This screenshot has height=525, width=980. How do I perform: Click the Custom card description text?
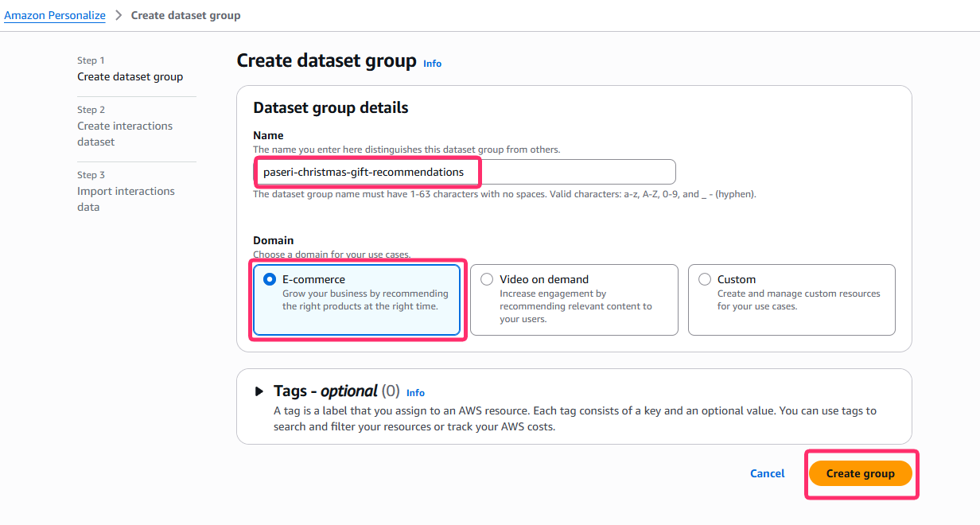click(x=798, y=300)
